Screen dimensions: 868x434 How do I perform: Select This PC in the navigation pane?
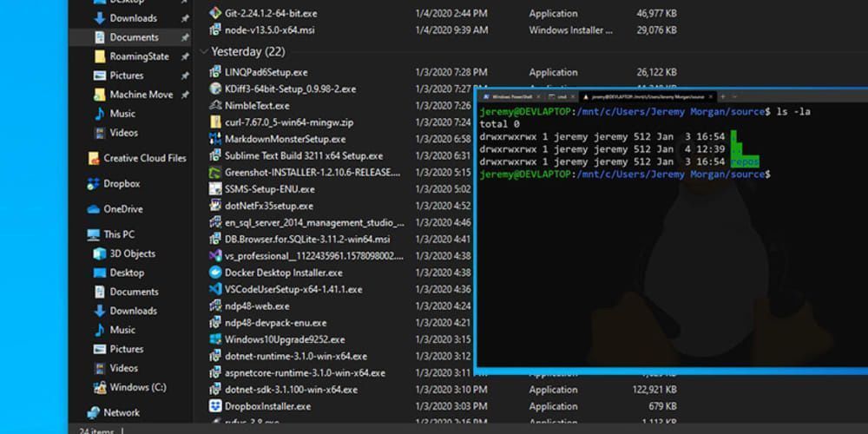[x=111, y=234]
